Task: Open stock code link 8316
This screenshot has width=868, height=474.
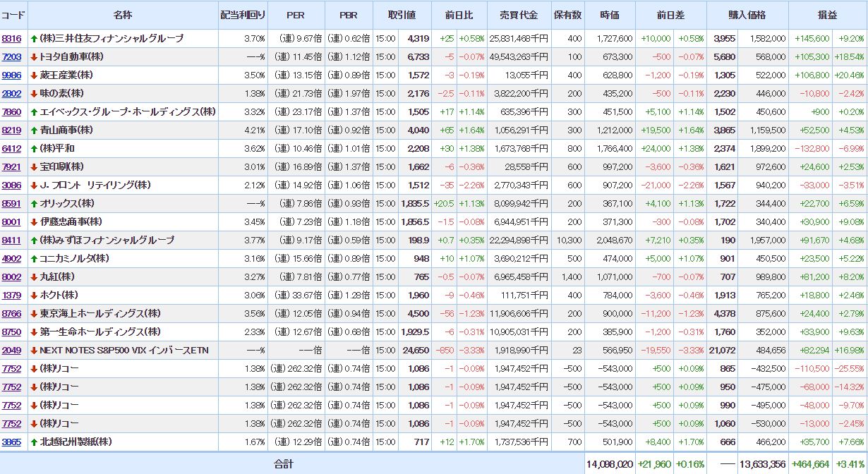Action: tap(11, 39)
